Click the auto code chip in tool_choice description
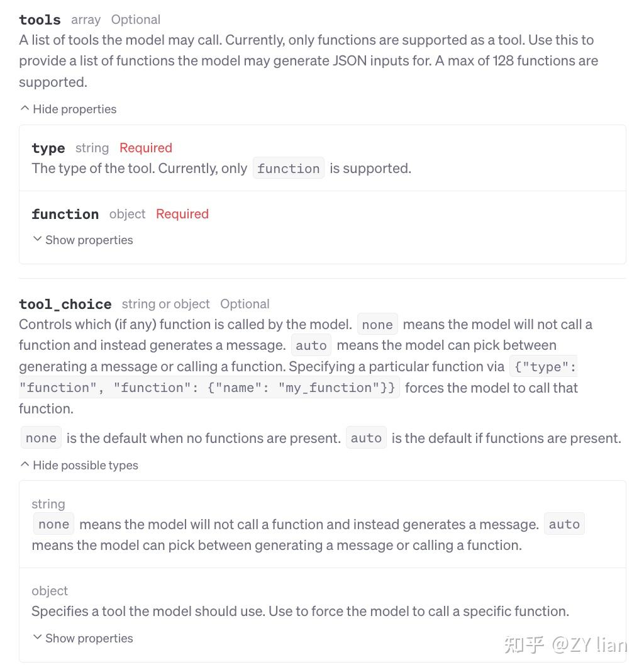 [x=311, y=345]
